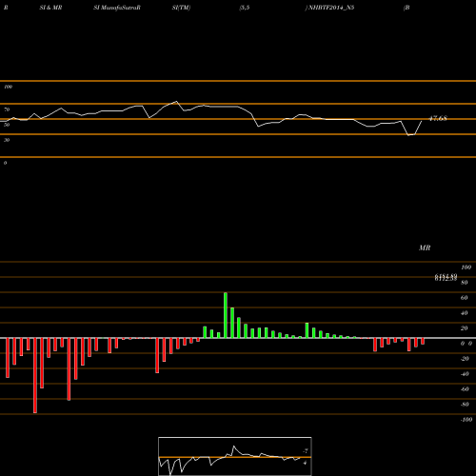The height and width of the screenshot is (476, 476).
Task: Click the MR axis label 100
Action: [x=466, y=268]
